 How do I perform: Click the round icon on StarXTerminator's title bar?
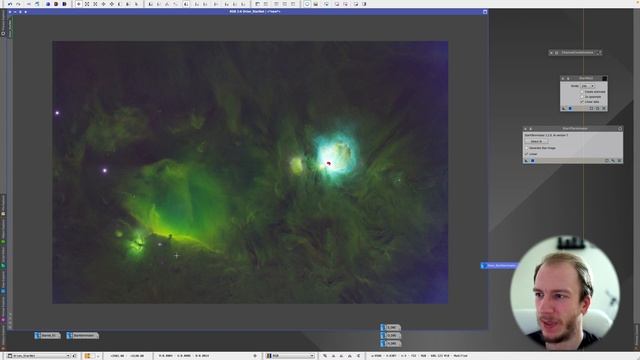(620, 129)
